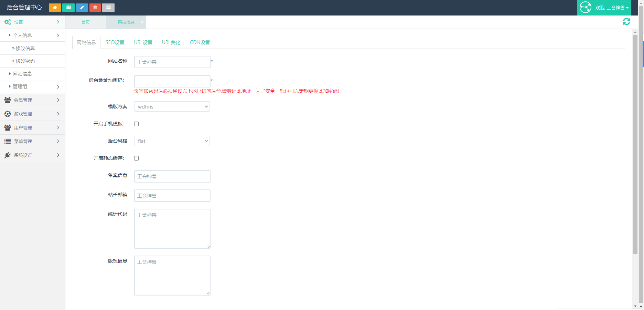Viewport: 644px width, 310px height.
Task: Open the 后台风格 flat dropdown
Action: [x=172, y=141]
